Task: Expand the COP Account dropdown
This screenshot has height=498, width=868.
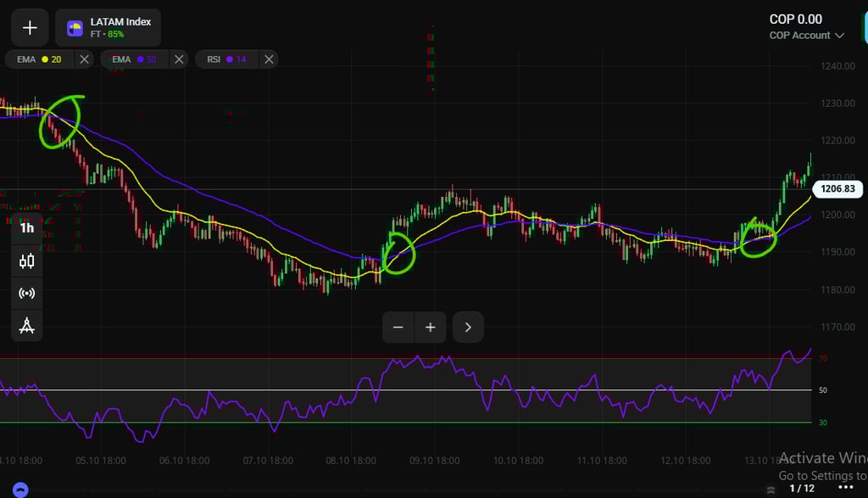Action: point(806,36)
